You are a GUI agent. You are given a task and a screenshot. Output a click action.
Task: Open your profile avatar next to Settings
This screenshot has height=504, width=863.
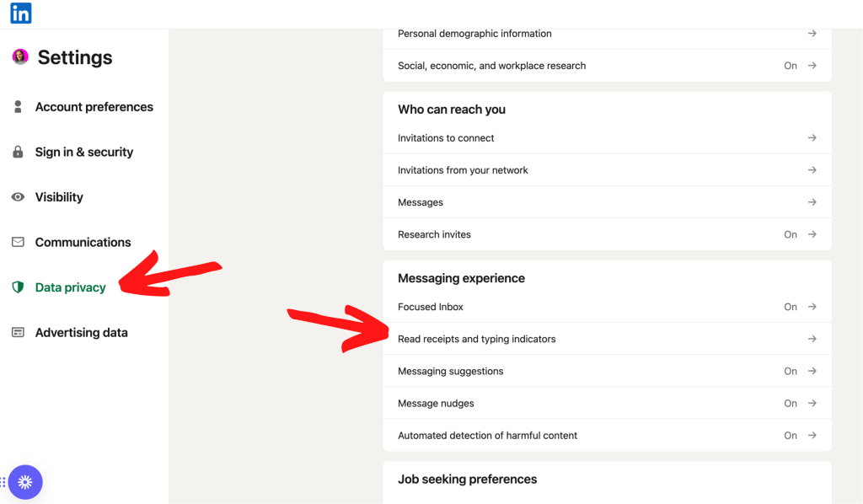[19, 56]
